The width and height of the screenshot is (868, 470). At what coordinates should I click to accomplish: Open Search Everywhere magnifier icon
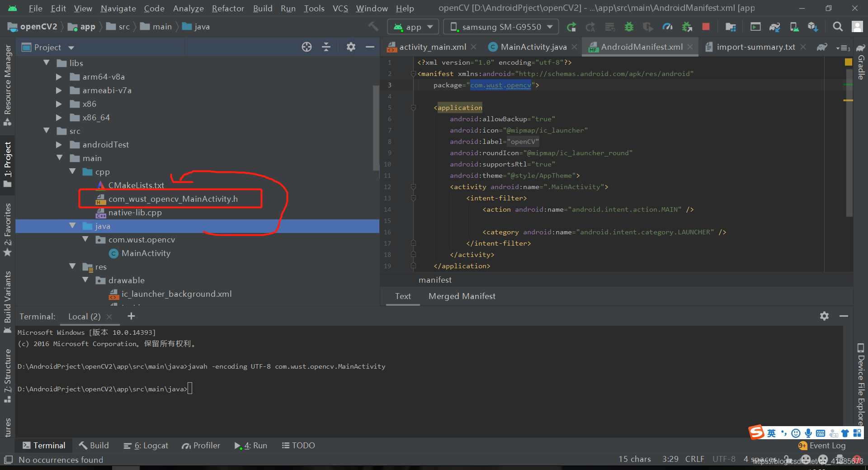pyautogui.click(x=838, y=26)
